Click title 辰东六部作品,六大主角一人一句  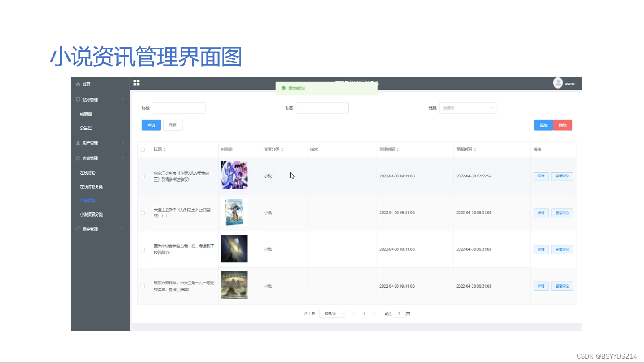[184, 286]
